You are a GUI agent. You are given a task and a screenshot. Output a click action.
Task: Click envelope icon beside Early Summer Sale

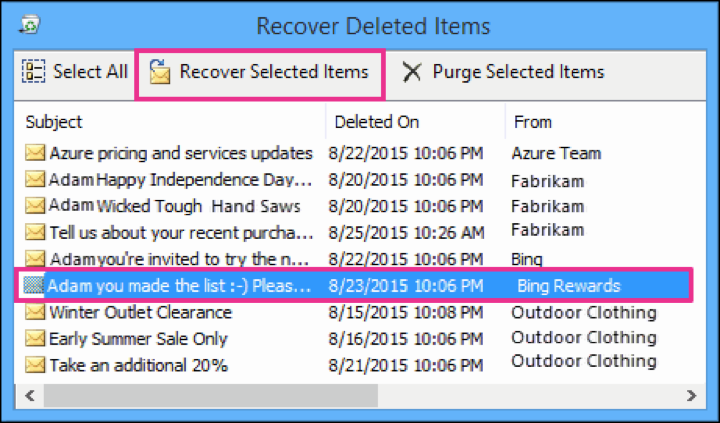point(36,338)
